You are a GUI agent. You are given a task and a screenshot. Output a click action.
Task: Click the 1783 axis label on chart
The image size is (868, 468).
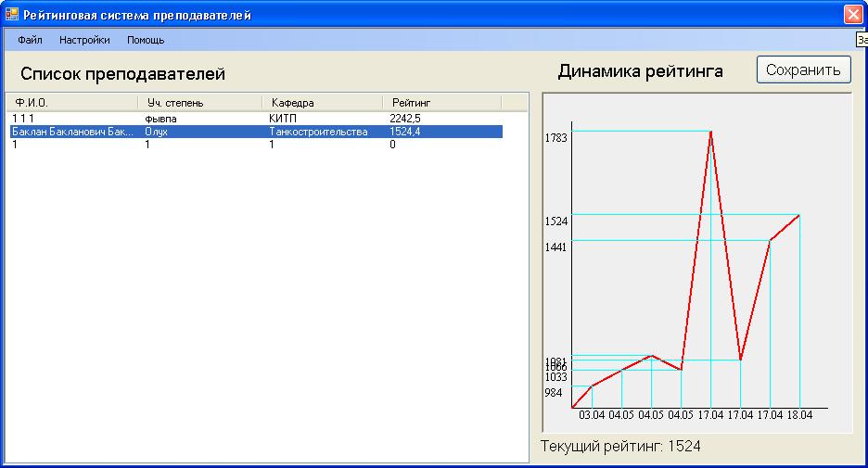[555, 138]
